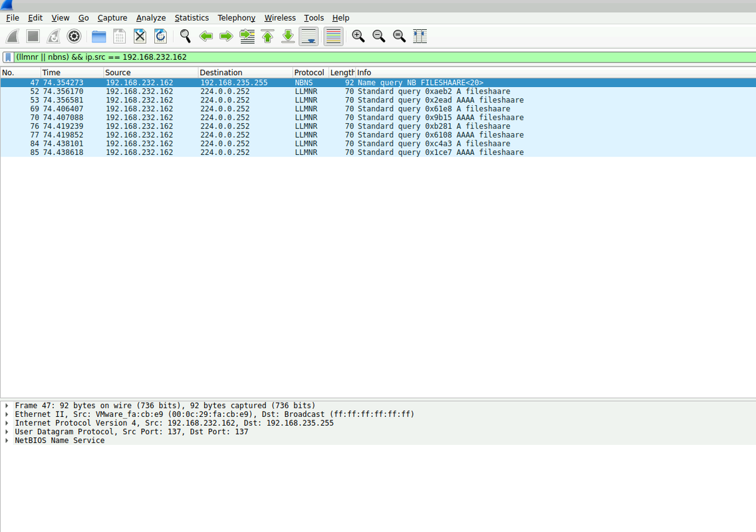756x532 pixels.
Task: Close this capture file icon
Action: (140, 36)
